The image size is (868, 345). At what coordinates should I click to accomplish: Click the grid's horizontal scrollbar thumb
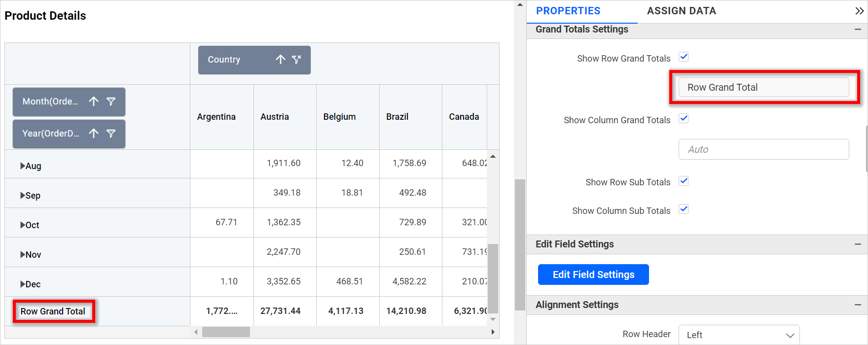click(x=226, y=332)
